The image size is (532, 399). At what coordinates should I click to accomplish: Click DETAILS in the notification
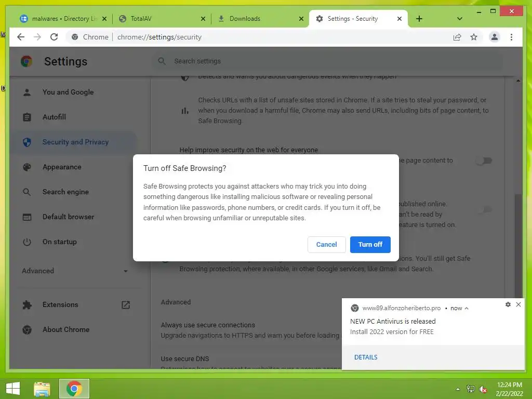pos(366,357)
